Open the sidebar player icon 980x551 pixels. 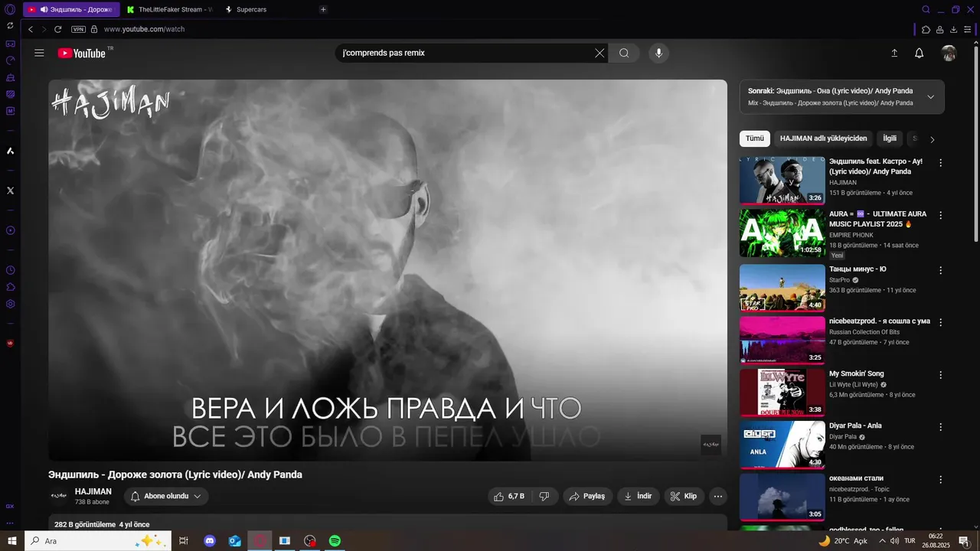click(10, 230)
